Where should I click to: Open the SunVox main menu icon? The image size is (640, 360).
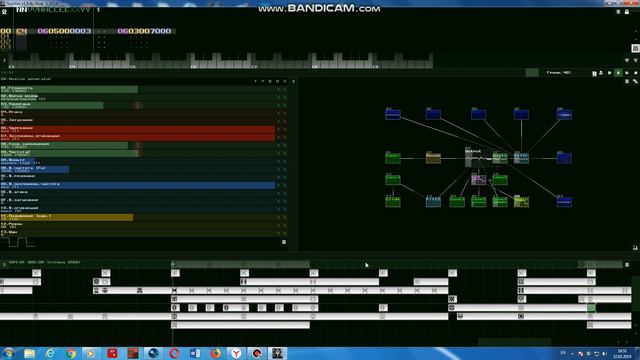[4, 11]
